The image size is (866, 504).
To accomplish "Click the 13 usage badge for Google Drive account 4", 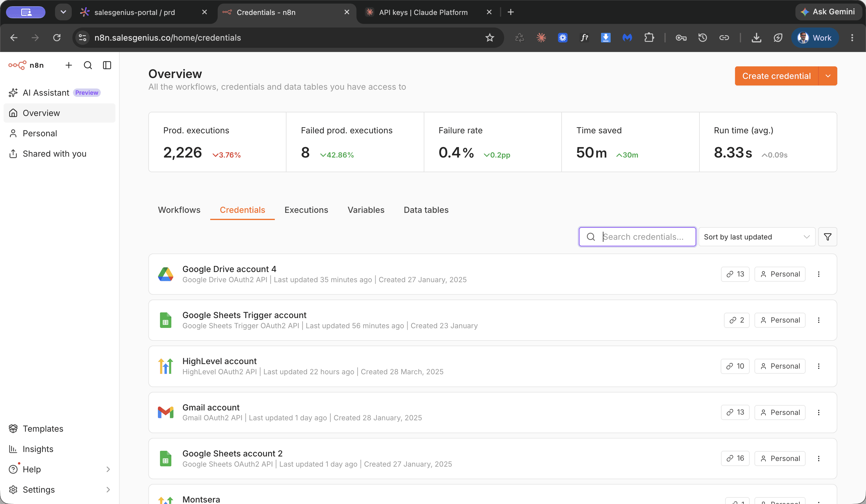I will coord(735,274).
